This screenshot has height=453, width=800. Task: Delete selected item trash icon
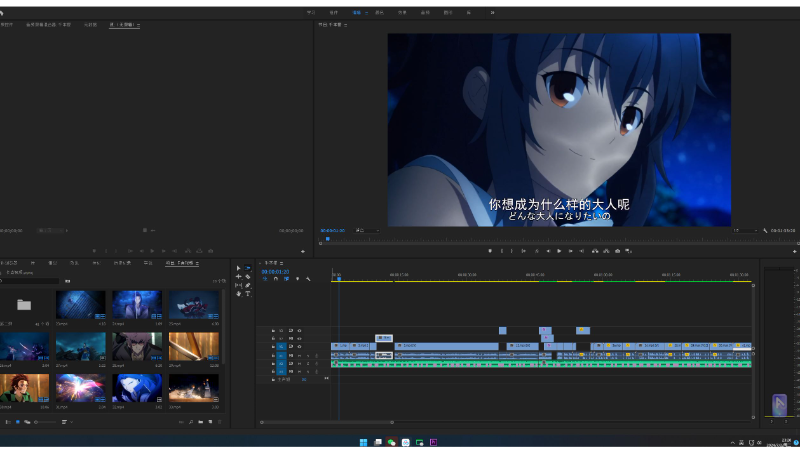click(220, 422)
